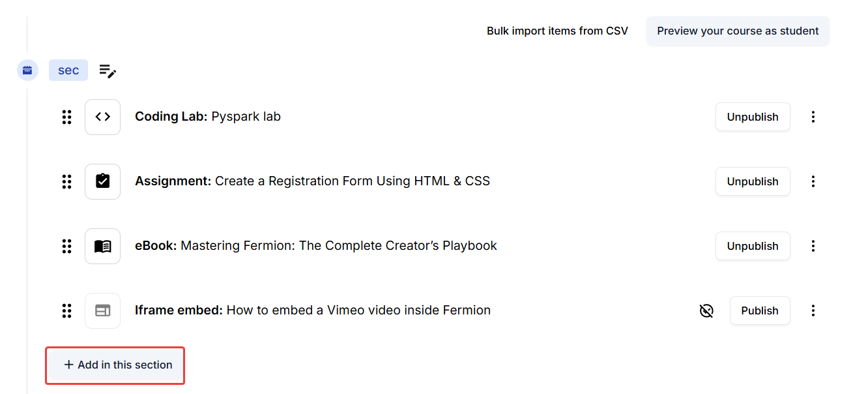Click drag handle for Iframe embed item
This screenshot has height=394, width=868.
pyautogui.click(x=66, y=311)
